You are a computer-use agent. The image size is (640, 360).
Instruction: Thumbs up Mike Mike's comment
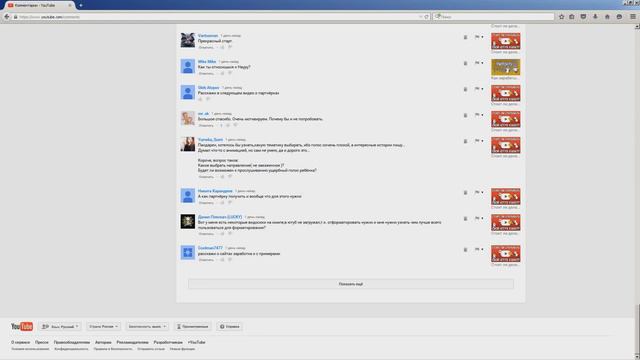[222, 73]
